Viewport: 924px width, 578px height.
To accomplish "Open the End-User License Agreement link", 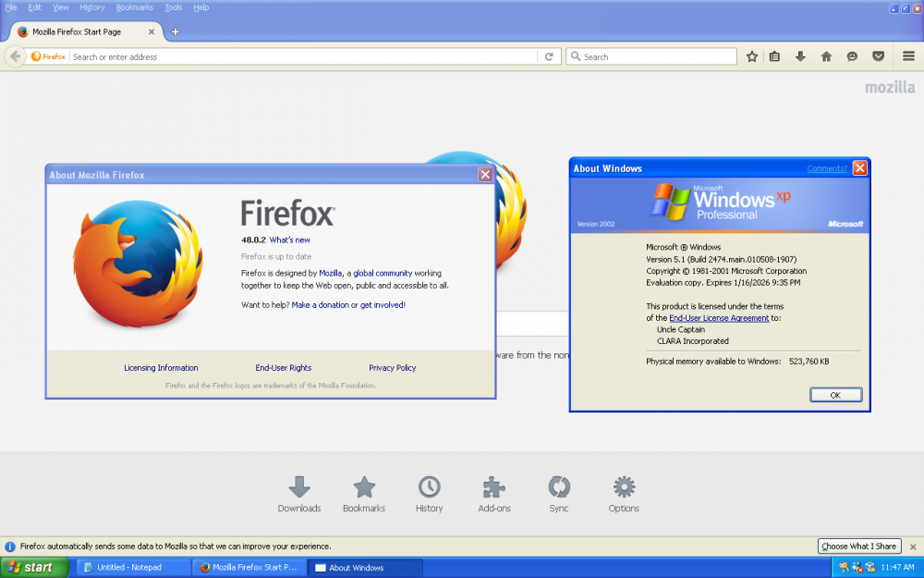I will pos(719,318).
